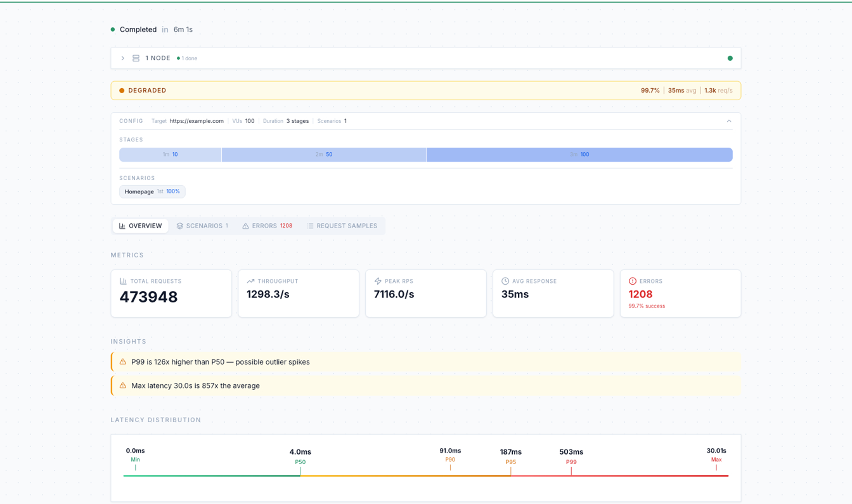Click the server stack icon beside 1 NODE
Screen dimensions: 852x504
point(136,58)
